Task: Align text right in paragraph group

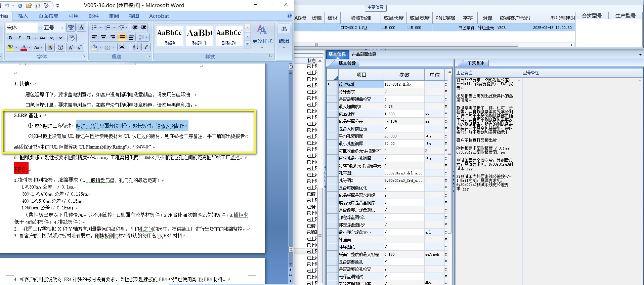Action: [113, 37]
